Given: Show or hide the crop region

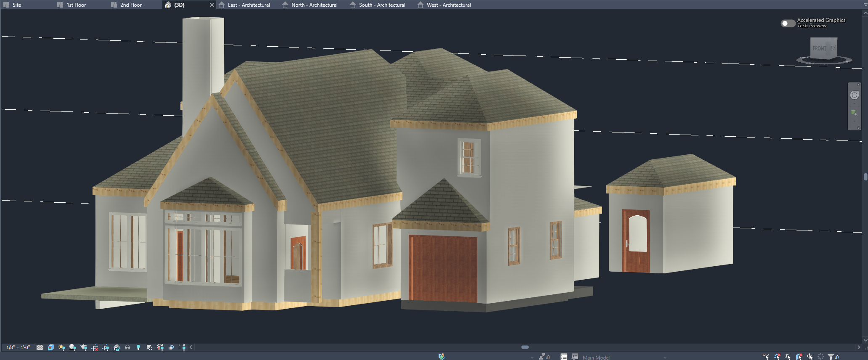Looking at the screenshot, I should click(x=106, y=347).
